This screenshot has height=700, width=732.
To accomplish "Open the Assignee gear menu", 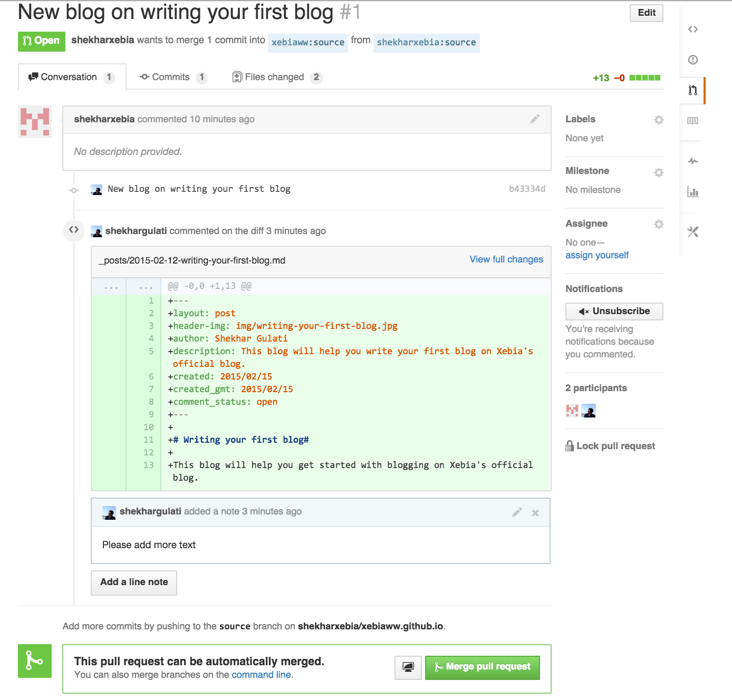I will (x=659, y=224).
